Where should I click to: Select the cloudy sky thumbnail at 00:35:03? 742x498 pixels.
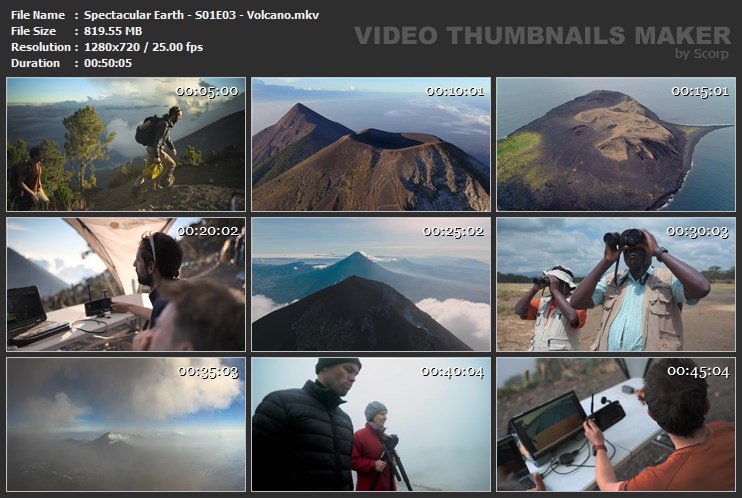[126, 425]
